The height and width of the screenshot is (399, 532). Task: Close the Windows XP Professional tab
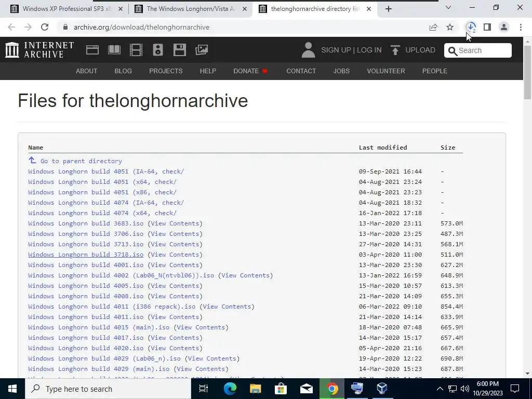[120, 9]
